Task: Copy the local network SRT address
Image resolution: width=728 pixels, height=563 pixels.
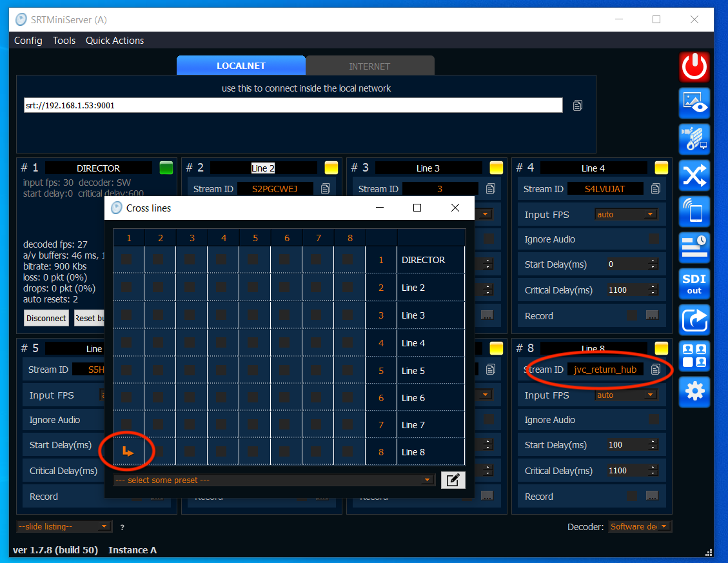Action: 578,106
